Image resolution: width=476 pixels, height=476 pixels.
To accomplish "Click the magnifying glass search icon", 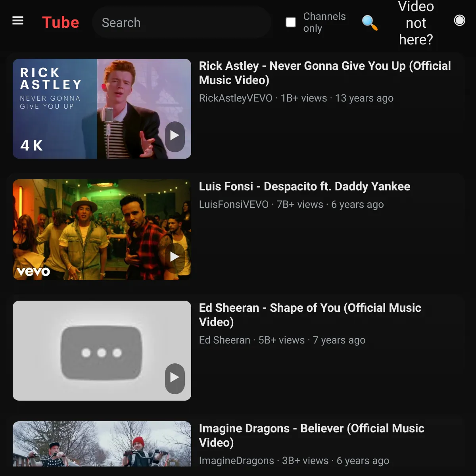I will 370,23.
